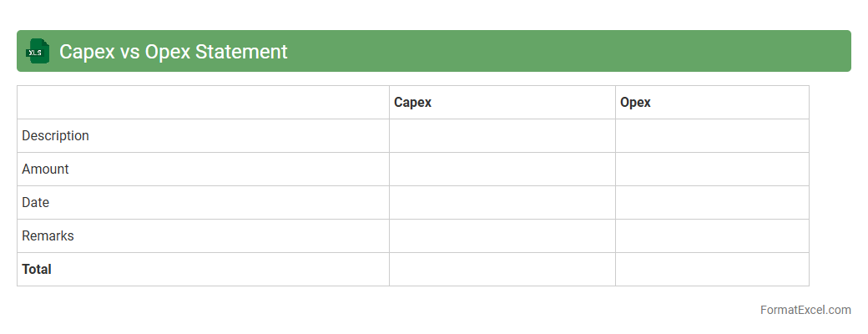Open the FormatExcel.com link
The image size is (868, 334).
[805, 310]
